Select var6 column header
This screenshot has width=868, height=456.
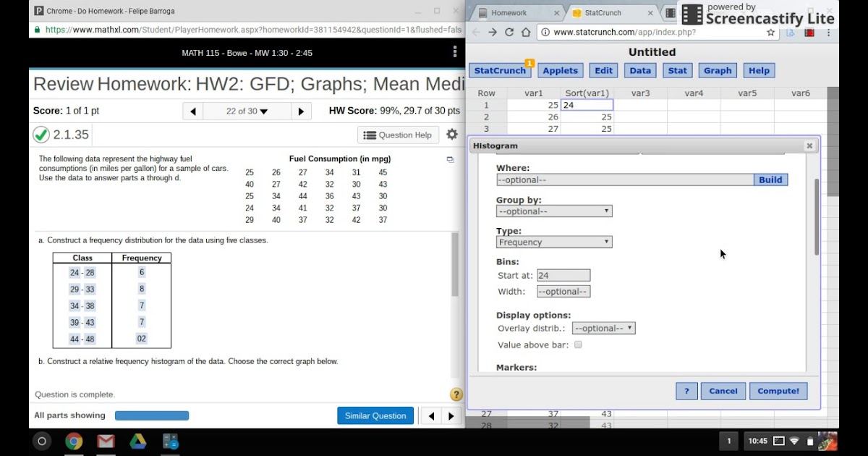tap(801, 93)
